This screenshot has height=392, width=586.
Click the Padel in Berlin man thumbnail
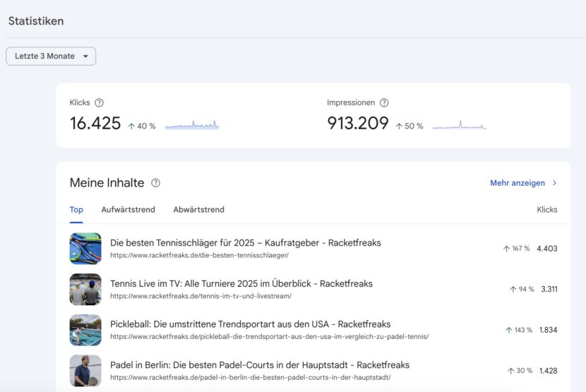pos(85,371)
